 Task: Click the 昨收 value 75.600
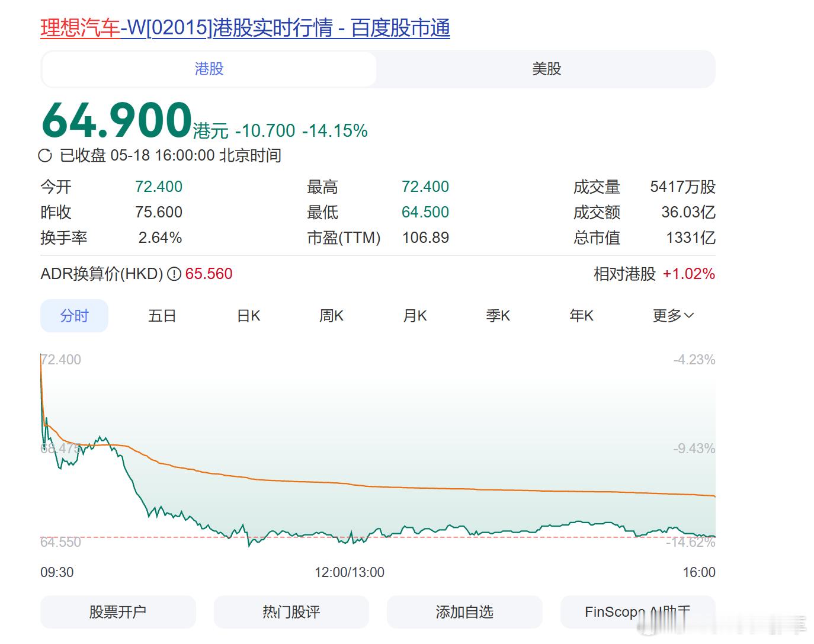coord(159,212)
